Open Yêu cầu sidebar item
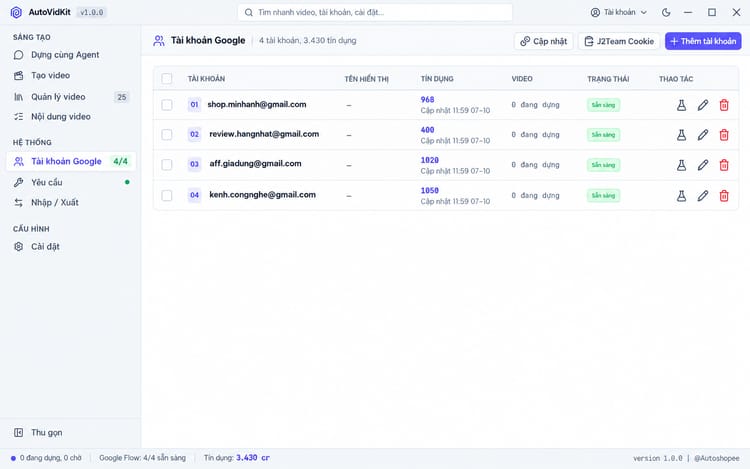750x469 pixels. 71,182
